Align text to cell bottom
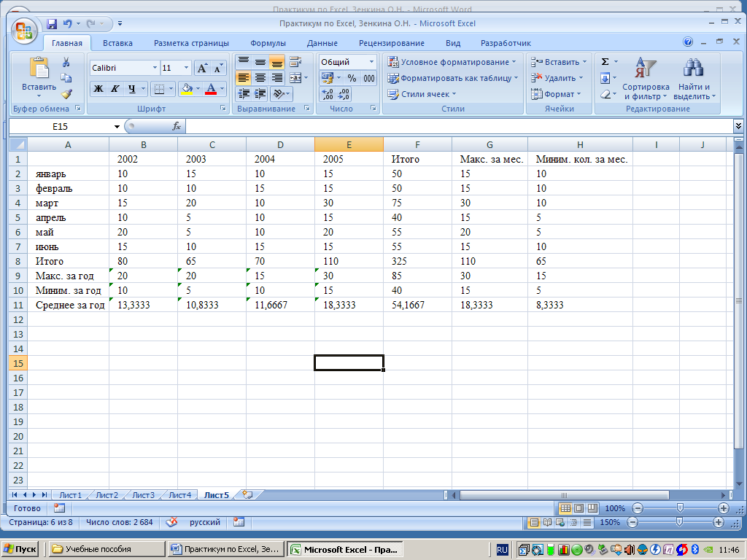Viewport: 747px width, 560px height. point(276,62)
